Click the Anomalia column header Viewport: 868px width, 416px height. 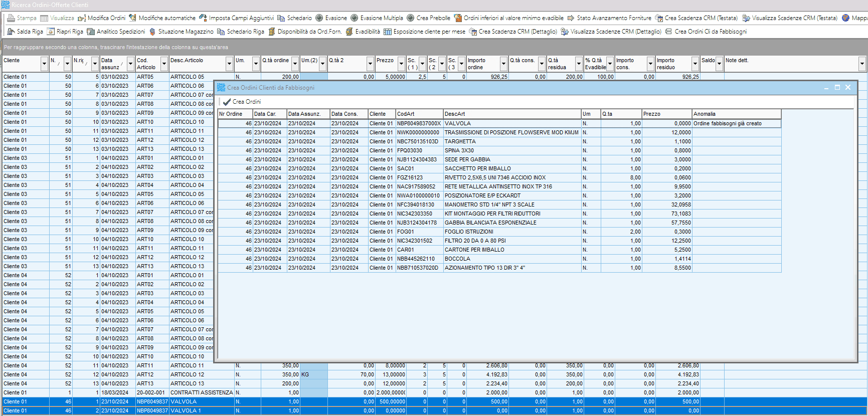[x=736, y=114]
